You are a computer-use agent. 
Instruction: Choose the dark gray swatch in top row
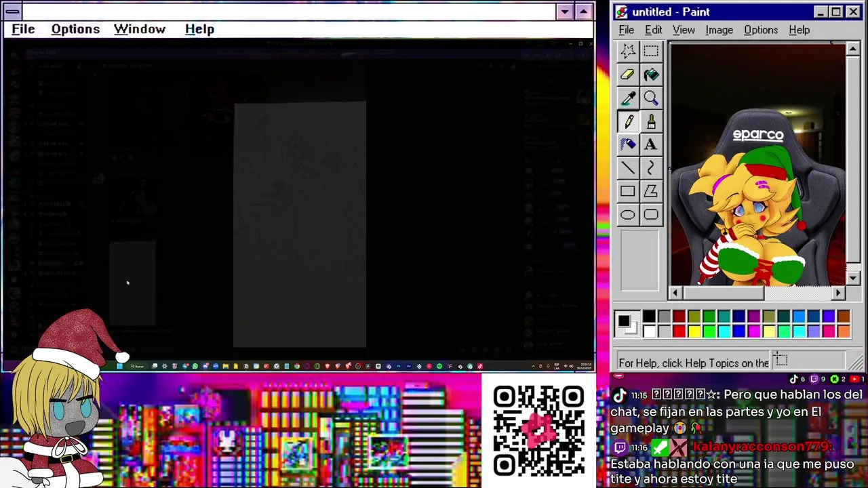(664, 317)
